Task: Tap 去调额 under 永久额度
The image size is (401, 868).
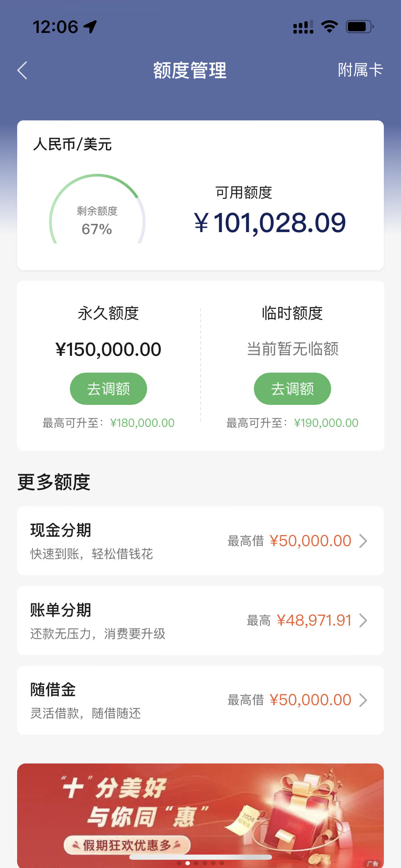Action: (108, 389)
